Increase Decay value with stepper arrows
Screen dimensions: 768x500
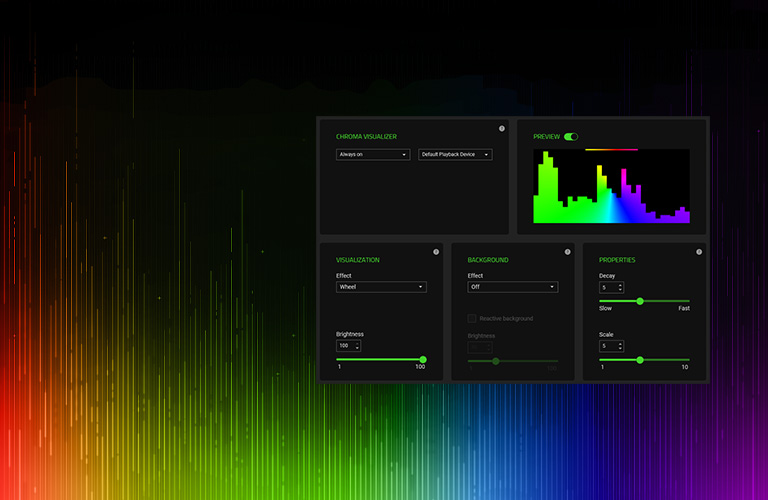click(x=620, y=285)
